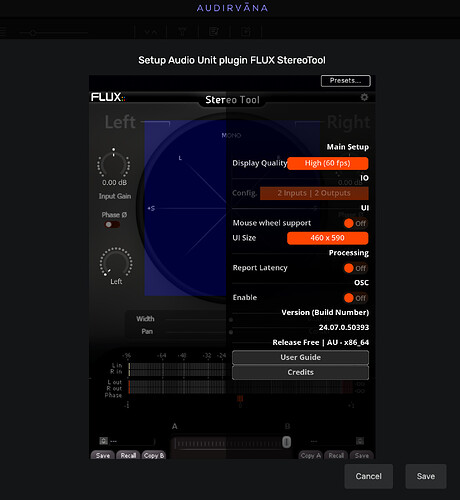Image resolution: width=460 pixels, height=500 pixels.
Task: Click the Input Gain knob
Action: click(x=114, y=163)
